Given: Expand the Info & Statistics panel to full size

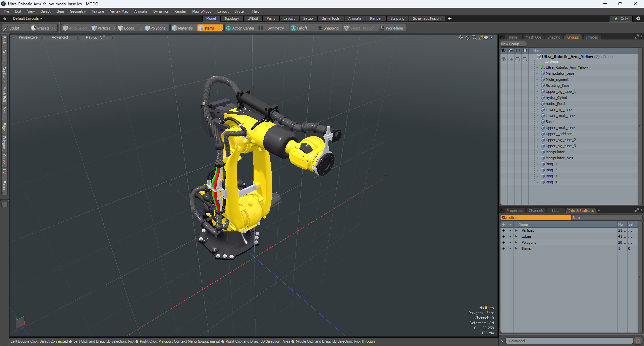Looking at the screenshot, I should [x=636, y=210].
